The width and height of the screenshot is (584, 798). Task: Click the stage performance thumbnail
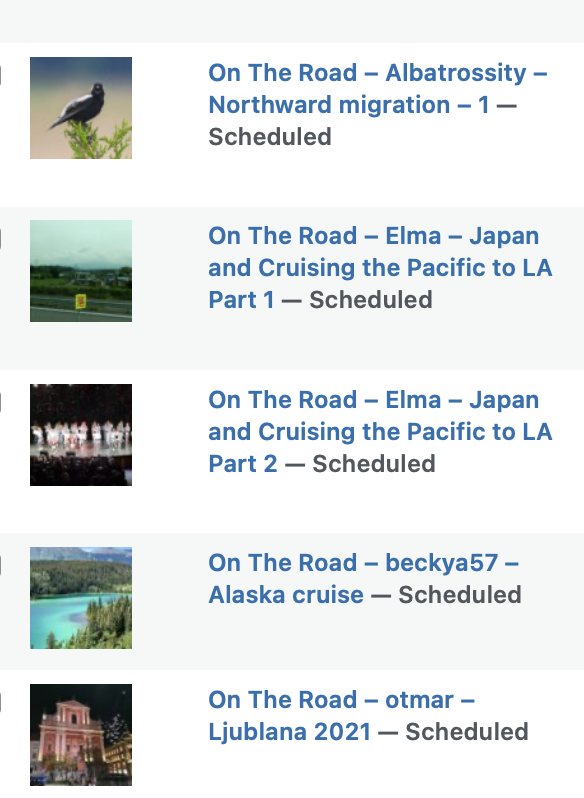pyautogui.click(x=81, y=435)
